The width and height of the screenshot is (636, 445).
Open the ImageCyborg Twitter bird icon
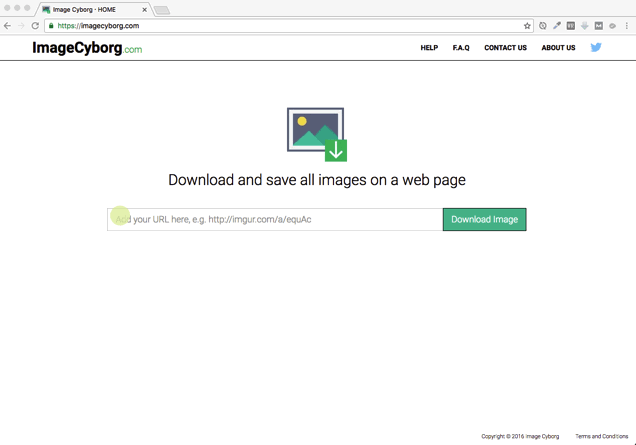596,47
